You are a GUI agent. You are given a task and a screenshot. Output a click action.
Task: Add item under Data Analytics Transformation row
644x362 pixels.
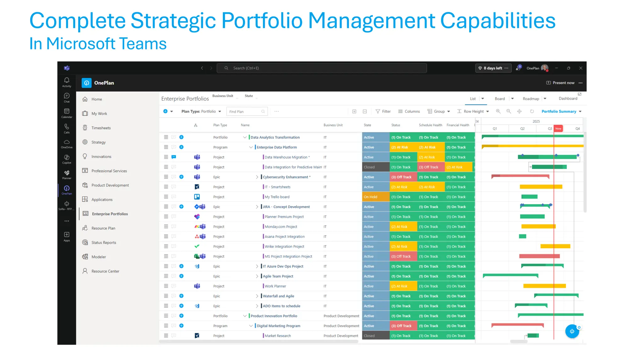(181, 137)
